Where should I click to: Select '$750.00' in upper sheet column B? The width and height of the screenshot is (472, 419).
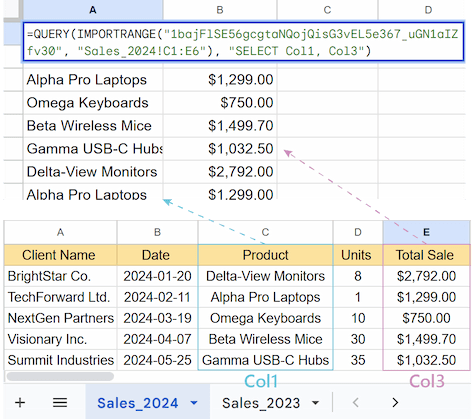click(x=220, y=103)
